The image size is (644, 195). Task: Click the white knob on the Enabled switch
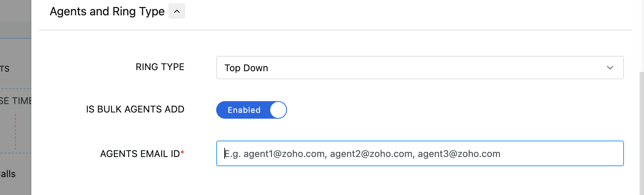click(x=278, y=110)
